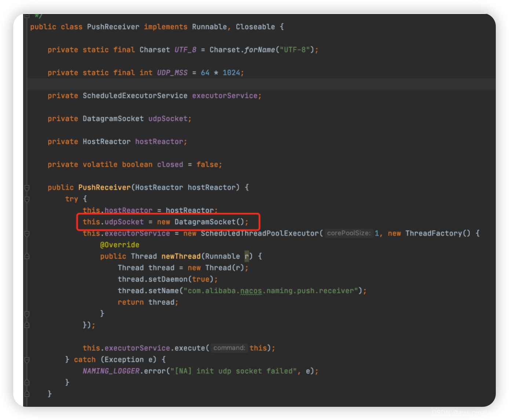Screen dimensions: 509x420
Task: Click the "[NA] init udp socket failed" string
Action: pyautogui.click(x=234, y=371)
